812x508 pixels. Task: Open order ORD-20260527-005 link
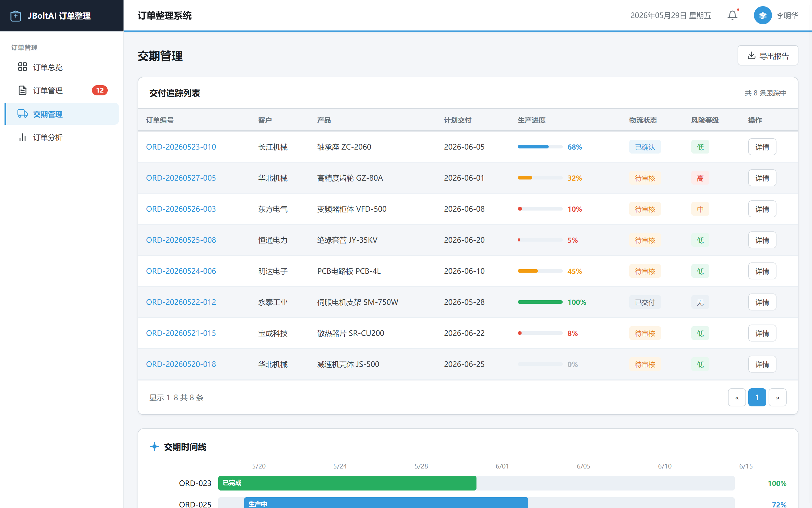[181, 178]
